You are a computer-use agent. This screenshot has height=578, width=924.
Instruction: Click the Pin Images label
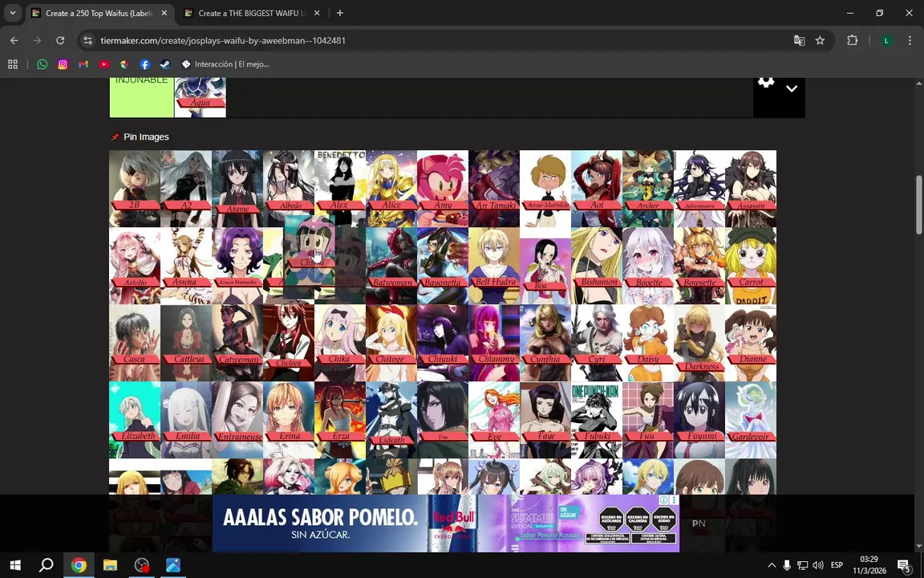pyautogui.click(x=146, y=136)
